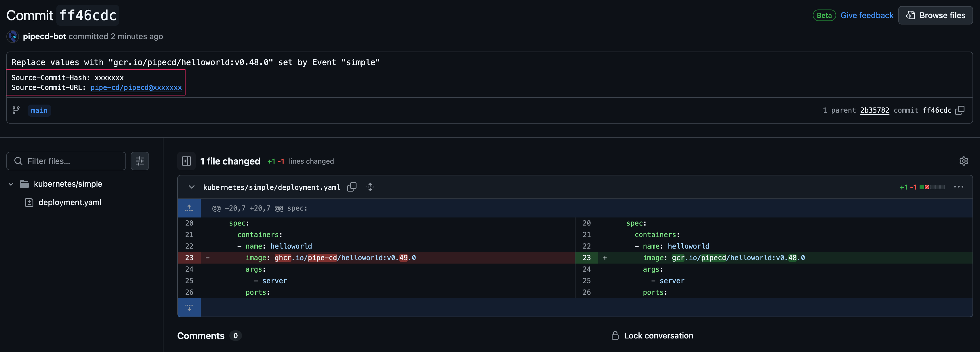Open the three-dot file actions menu

[x=958, y=187]
